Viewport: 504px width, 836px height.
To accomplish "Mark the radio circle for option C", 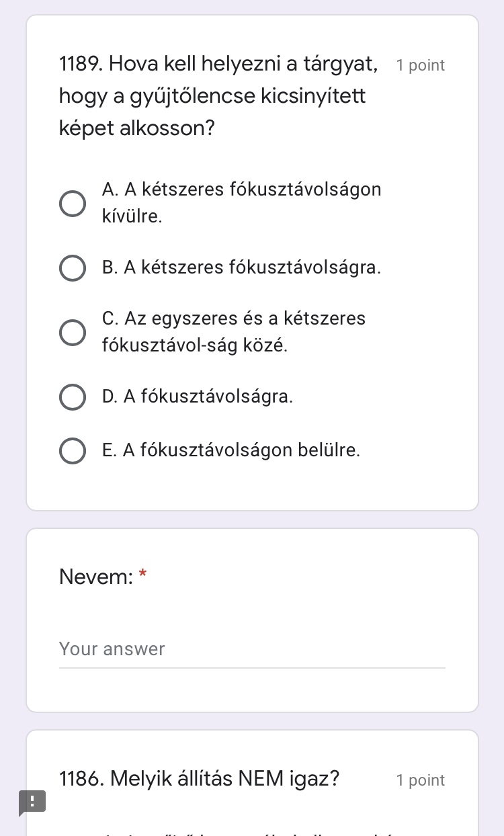I will (x=73, y=332).
